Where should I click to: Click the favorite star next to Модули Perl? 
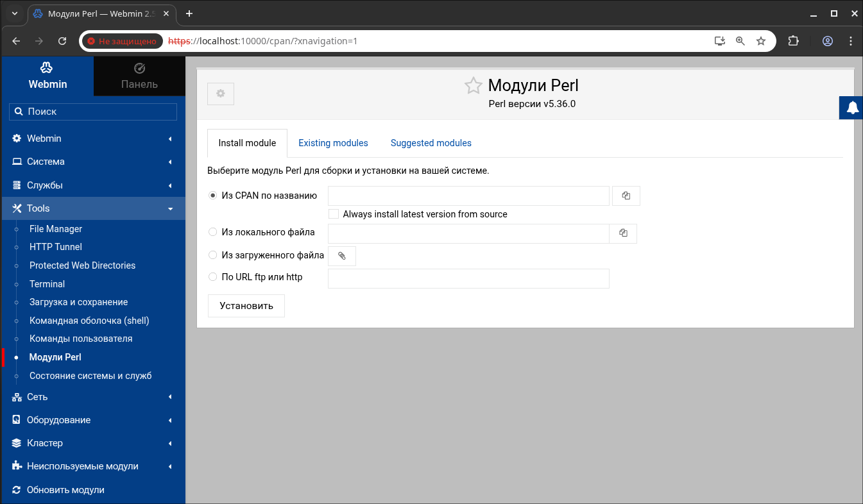pyautogui.click(x=473, y=86)
